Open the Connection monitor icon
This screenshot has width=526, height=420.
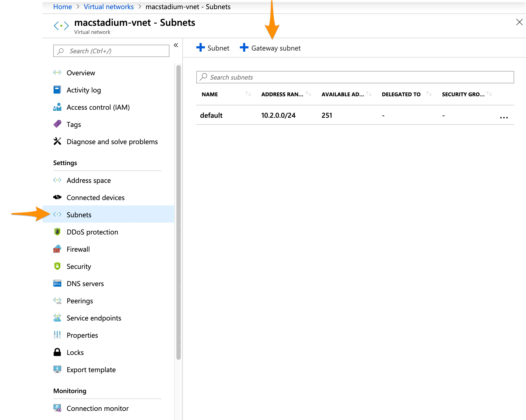click(x=57, y=408)
